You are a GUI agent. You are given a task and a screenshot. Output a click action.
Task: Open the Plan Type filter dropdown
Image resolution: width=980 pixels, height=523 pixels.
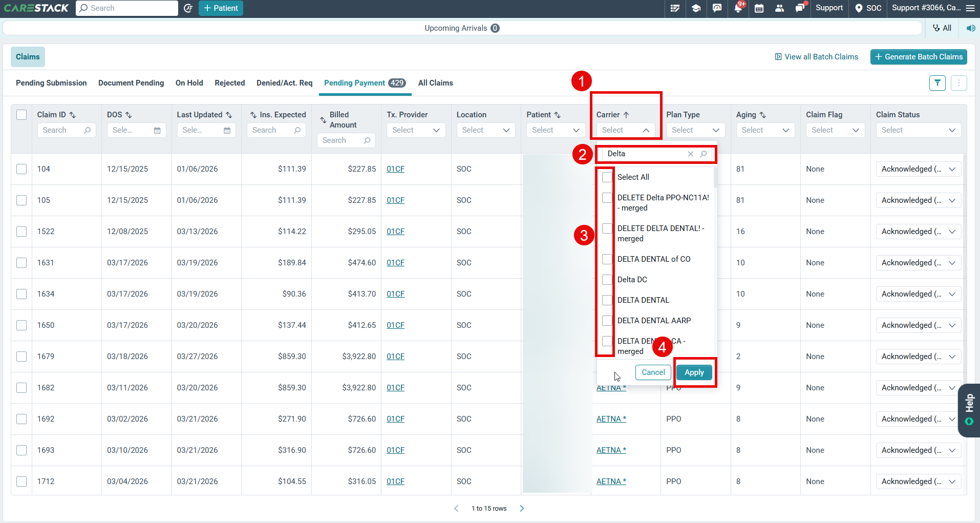(x=695, y=130)
